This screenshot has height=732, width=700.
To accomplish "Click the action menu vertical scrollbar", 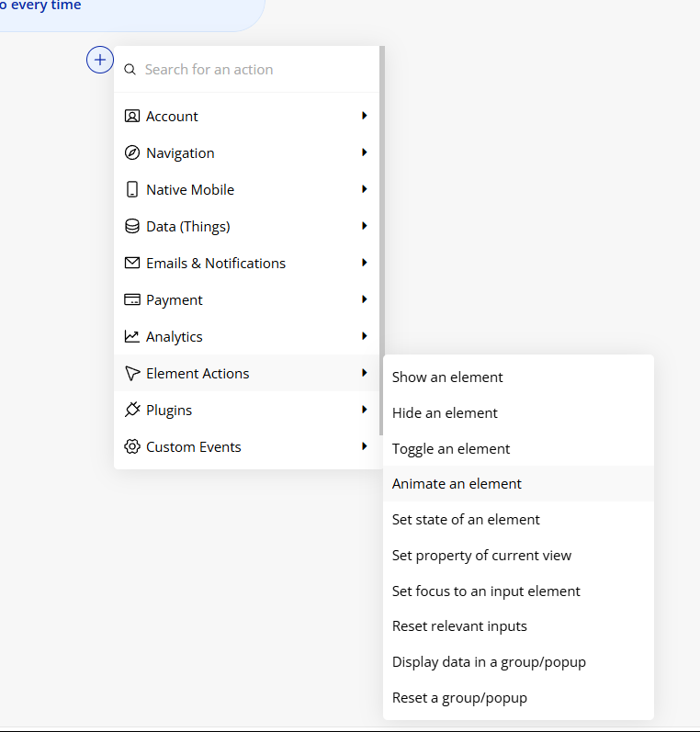I will coord(381,241).
